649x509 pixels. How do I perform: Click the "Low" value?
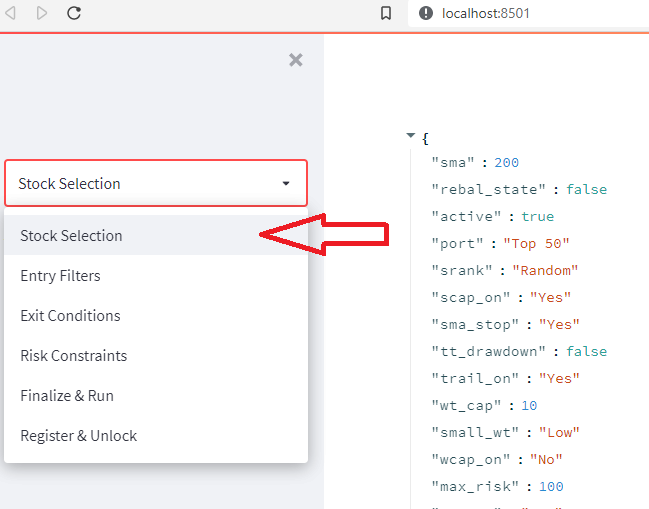(x=559, y=432)
